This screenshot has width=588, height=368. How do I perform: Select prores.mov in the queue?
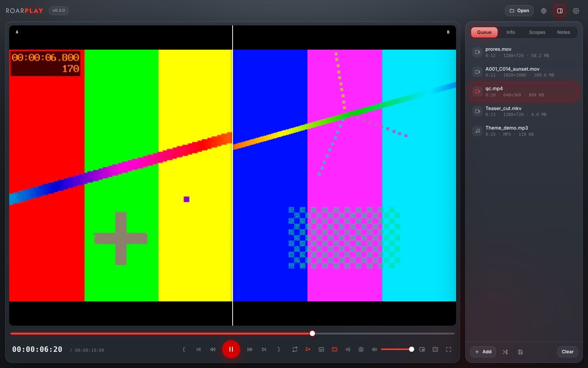point(524,52)
